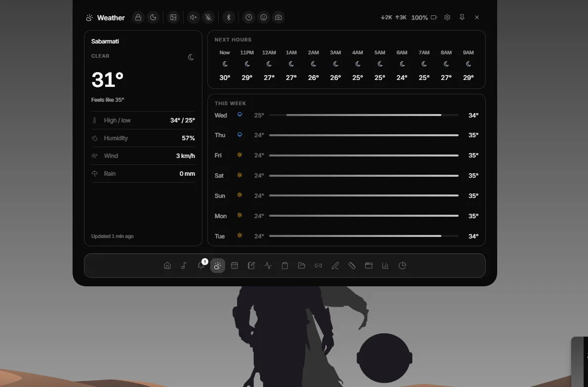Open the Notes icon in the dock

[x=251, y=266]
